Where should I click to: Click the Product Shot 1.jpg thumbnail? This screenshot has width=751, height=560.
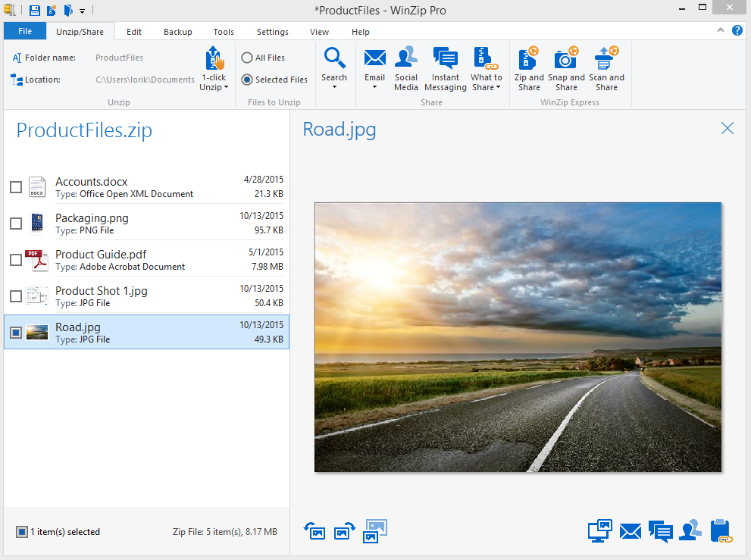coord(37,296)
